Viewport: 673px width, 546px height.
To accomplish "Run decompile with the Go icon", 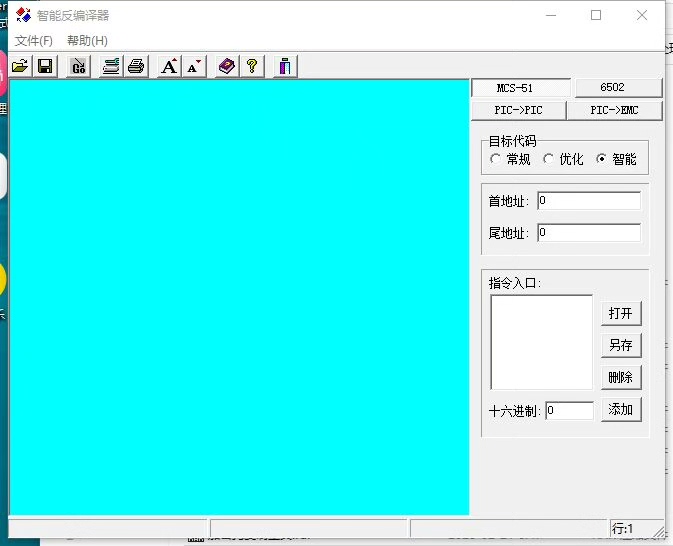I will [79, 67].
